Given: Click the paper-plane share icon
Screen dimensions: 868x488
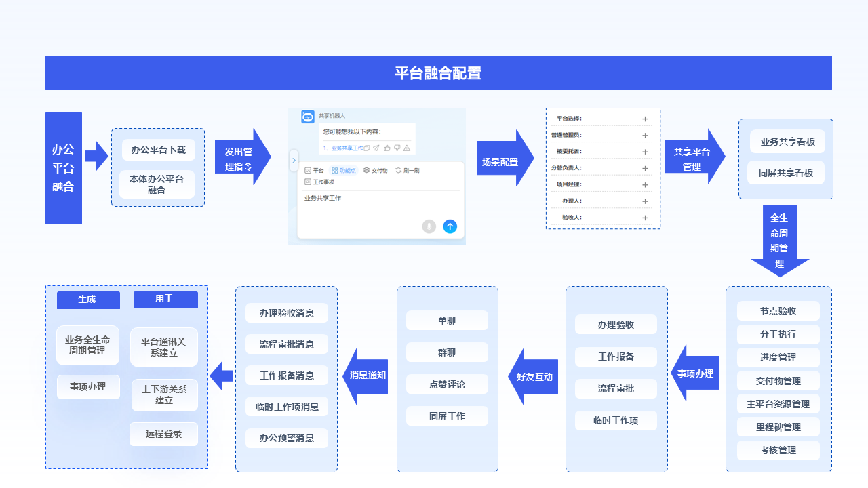Looking at the screenshot, I should (376, 148).
